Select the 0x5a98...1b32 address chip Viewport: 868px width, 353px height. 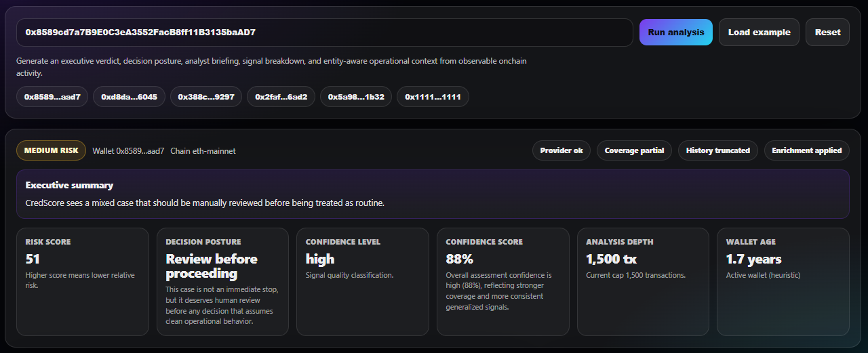click(x=356, y=97)
